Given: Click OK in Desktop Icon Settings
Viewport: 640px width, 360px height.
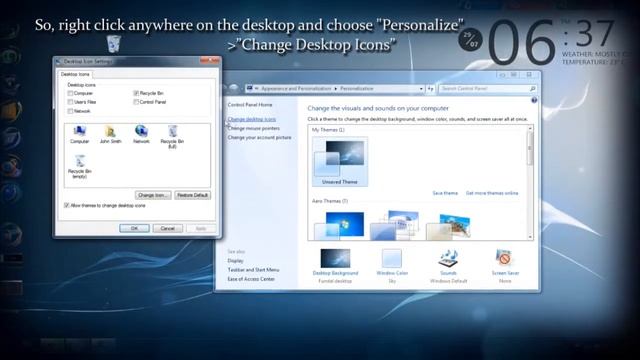Looking at the screenshot, I should click(x=134, y=228).
